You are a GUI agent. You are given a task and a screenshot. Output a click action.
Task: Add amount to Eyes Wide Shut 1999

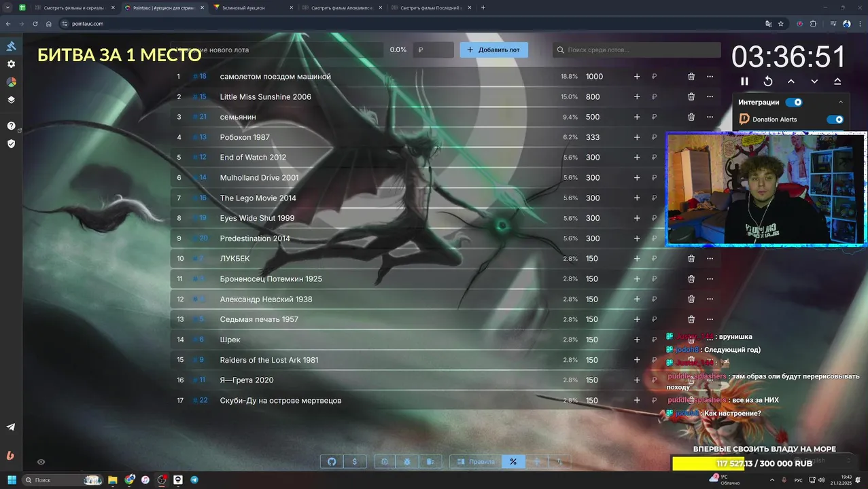[x=637, y=218]
